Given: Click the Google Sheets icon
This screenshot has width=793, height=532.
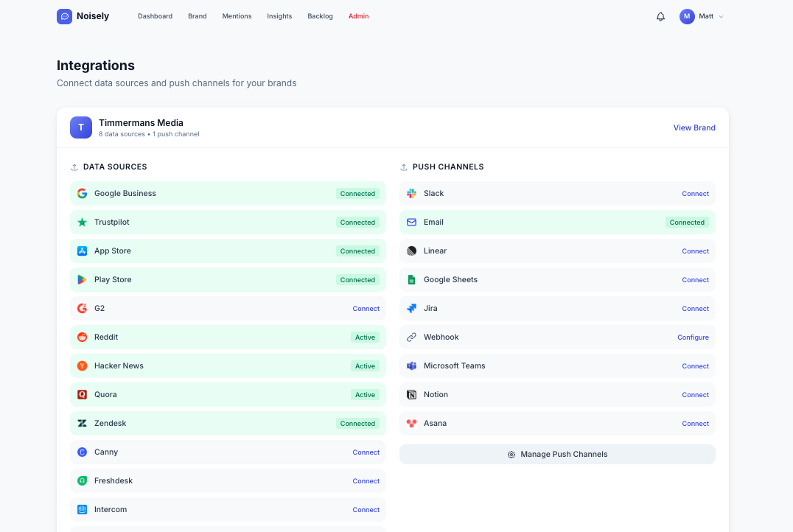Looking at the screenshot, I should tap(412, 280).
